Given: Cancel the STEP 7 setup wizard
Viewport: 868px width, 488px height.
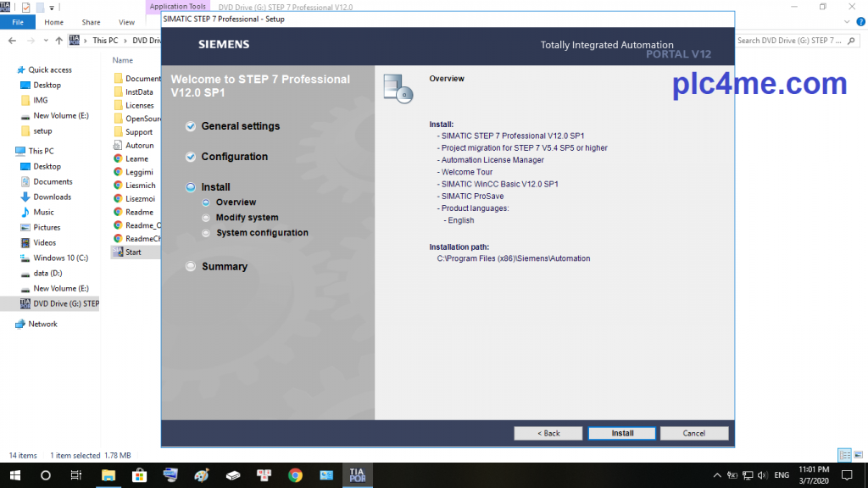Looking at the screenshot, I should (x=694, y=433).
